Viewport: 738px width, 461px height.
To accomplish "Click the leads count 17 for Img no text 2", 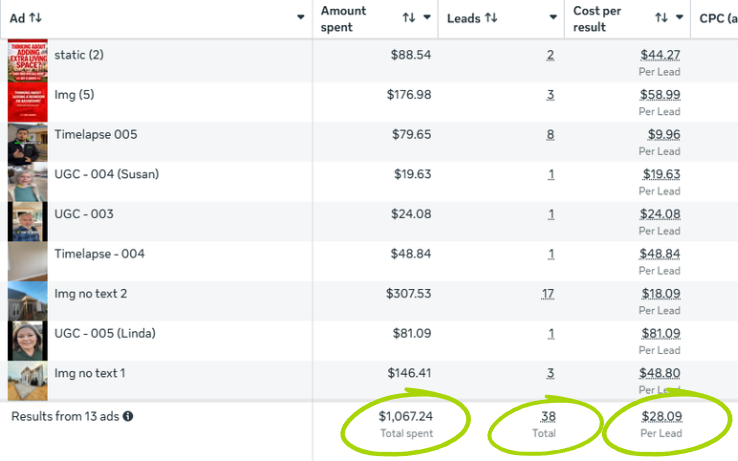I will point(548,294).
